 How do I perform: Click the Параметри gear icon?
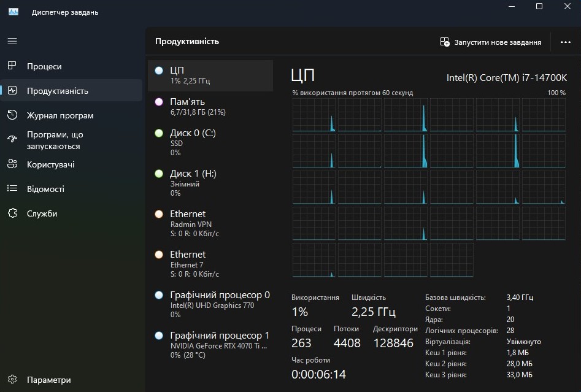click(12, 379)
